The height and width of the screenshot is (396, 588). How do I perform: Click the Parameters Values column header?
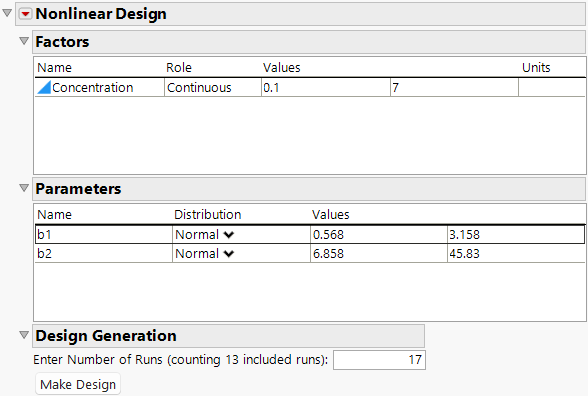pyautogui.click(x=331, y=214)
